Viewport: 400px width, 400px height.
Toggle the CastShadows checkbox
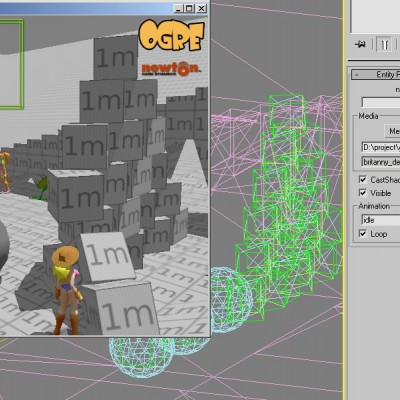click(x=363, y=180)
